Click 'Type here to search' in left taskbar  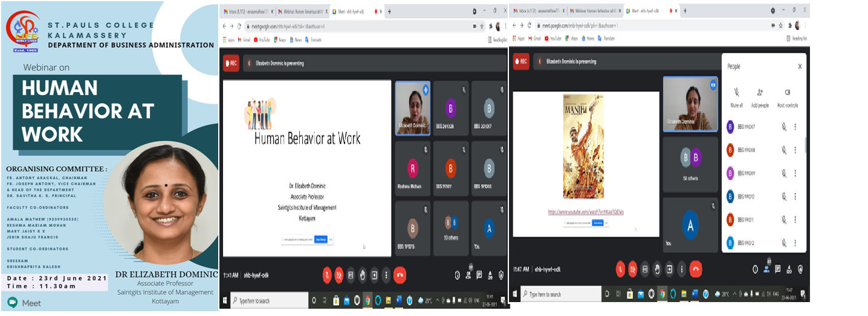pyautogui.click(x=270, y=300)
